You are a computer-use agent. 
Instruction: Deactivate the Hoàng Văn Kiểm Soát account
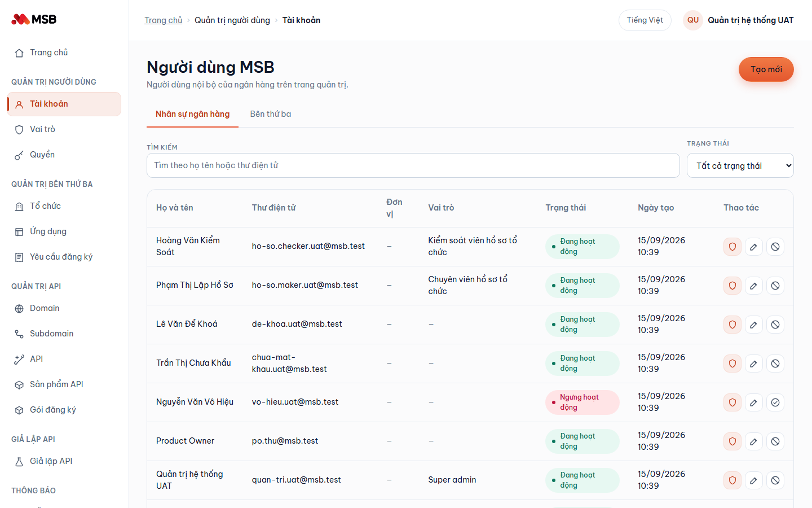[x=775, y=247]
